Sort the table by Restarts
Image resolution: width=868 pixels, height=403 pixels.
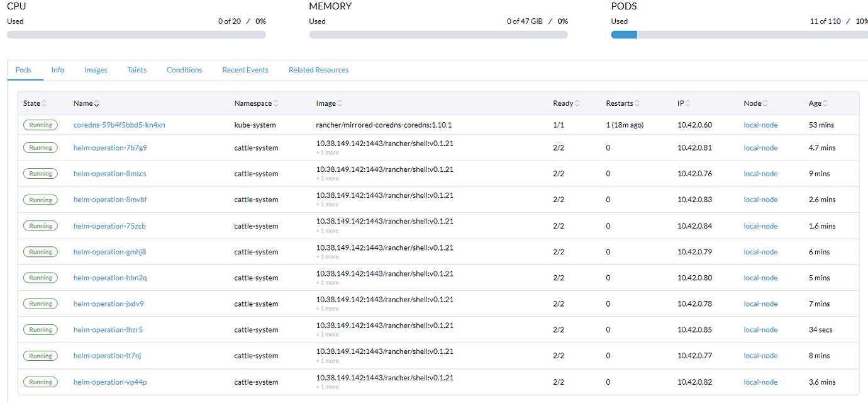click(622, 103)
